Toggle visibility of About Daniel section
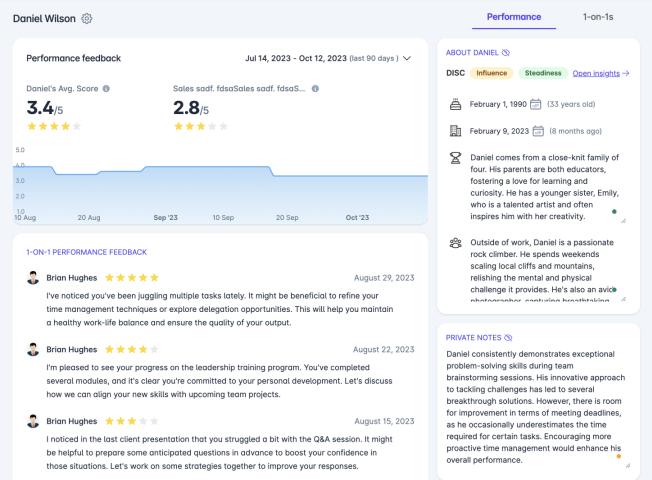This screenshot has width=652, height=480. click(508, 53)
